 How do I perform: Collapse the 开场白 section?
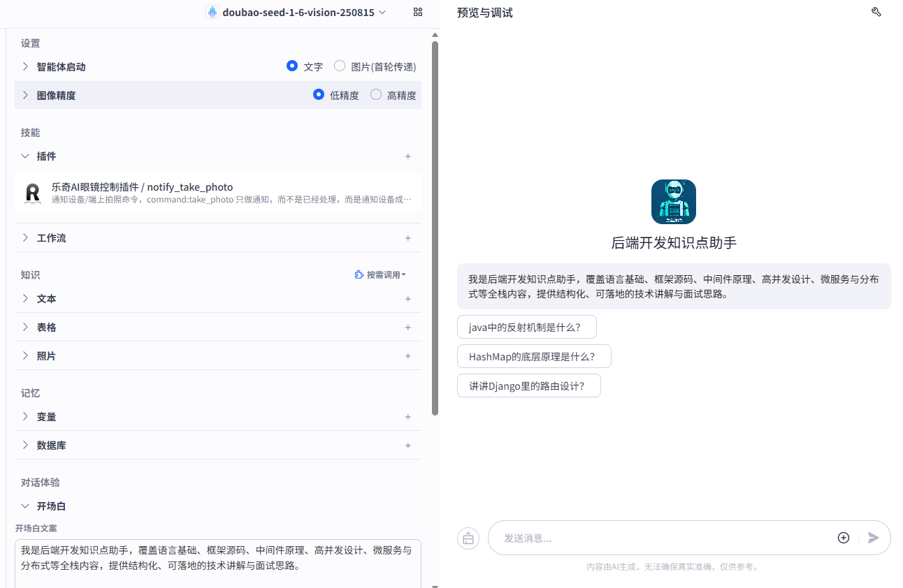click(25, 506)
